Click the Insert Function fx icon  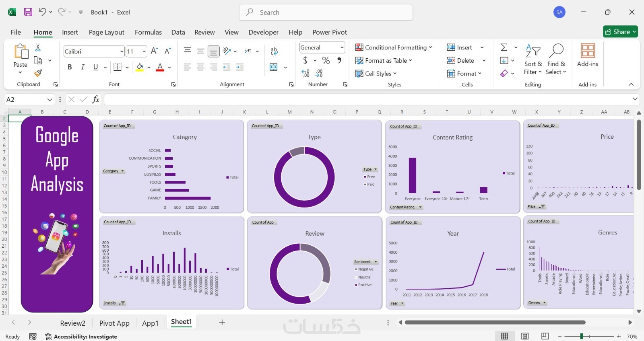point(96,99)
